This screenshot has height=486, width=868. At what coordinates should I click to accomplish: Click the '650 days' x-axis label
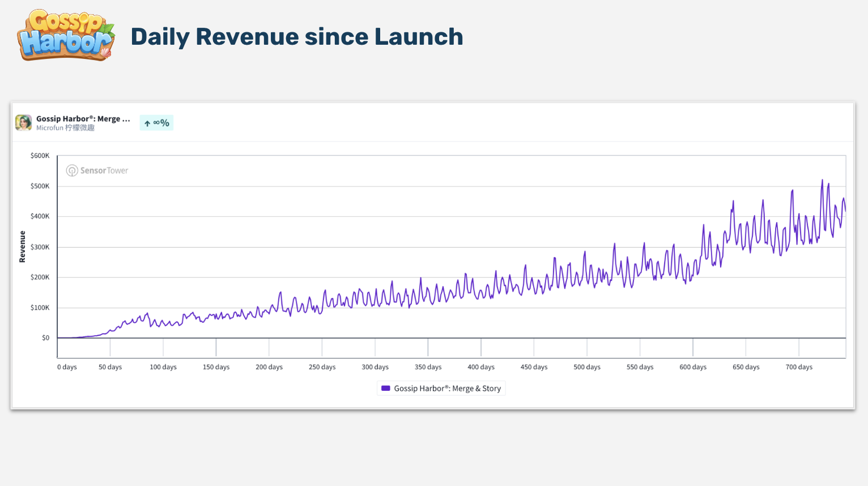746,367
